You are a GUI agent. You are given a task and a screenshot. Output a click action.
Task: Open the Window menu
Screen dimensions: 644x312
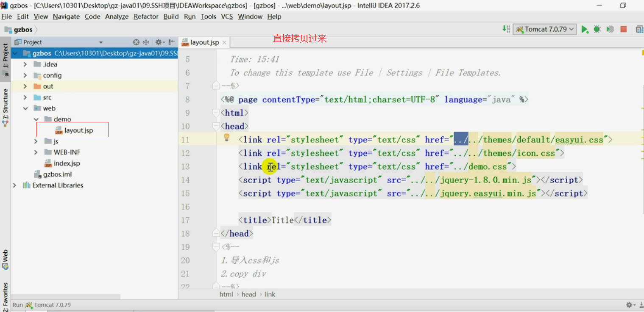pyautogui.click(x=250, y=17)
